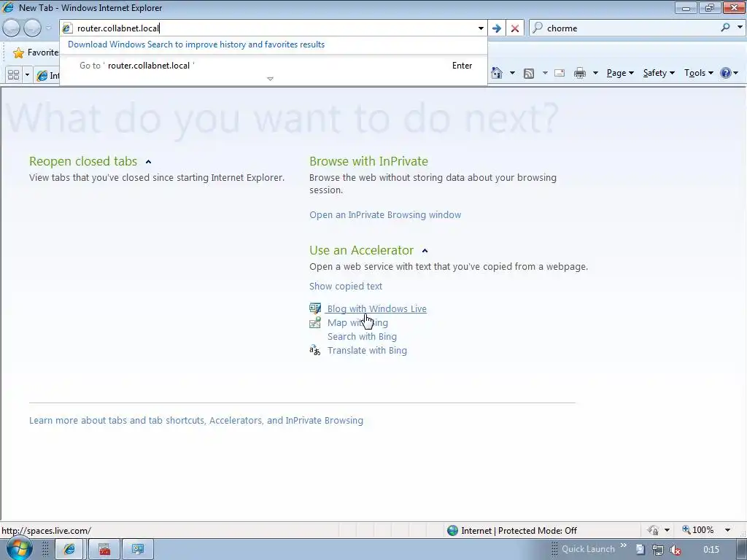The height and width of the screenshot is (560, 747).
Task: Click the Browse with InPrivate heading
Action: tap(368, 161)
